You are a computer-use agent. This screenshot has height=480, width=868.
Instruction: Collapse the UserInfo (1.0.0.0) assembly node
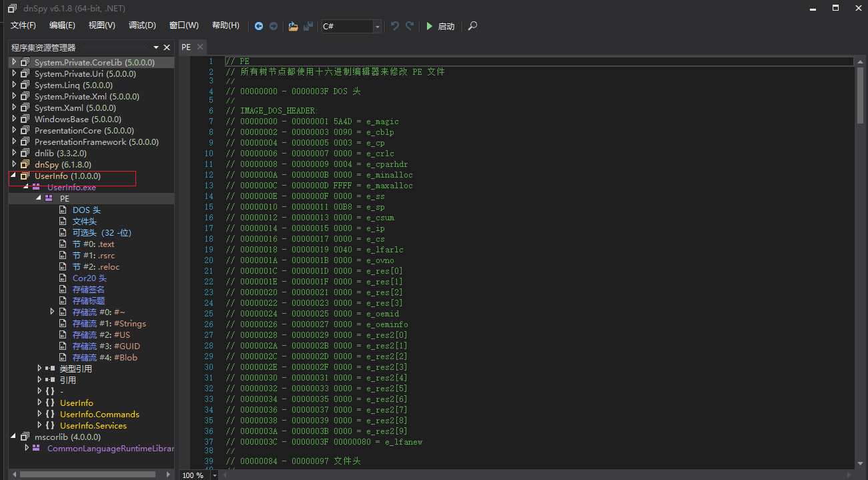[13, 176]
